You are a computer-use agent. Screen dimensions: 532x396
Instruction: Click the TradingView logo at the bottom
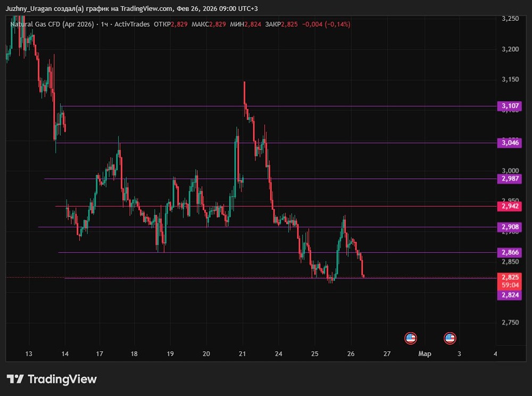[x=52, y=379]
